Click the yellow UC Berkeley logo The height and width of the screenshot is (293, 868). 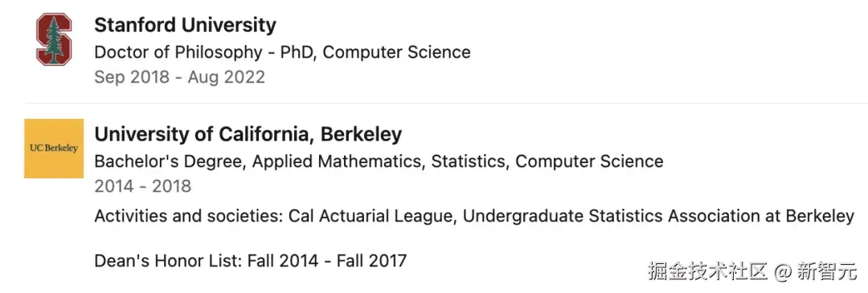(x=54, y=149)
